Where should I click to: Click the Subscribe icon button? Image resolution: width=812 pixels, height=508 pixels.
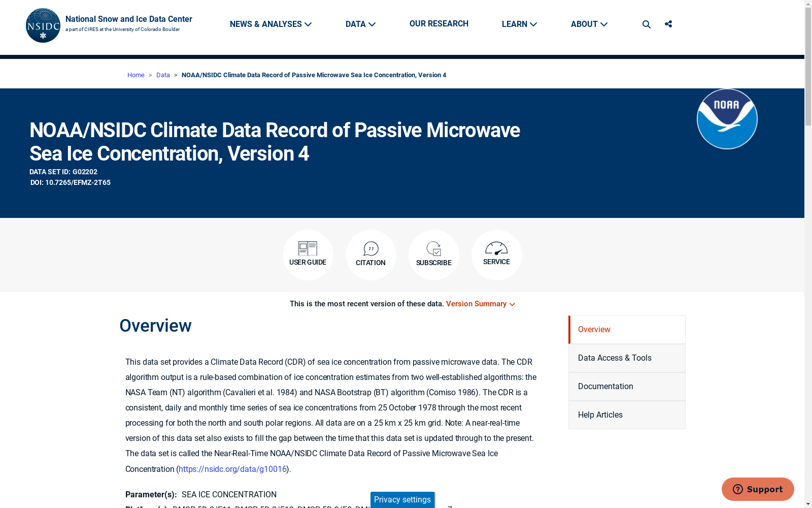coord(434,255)
